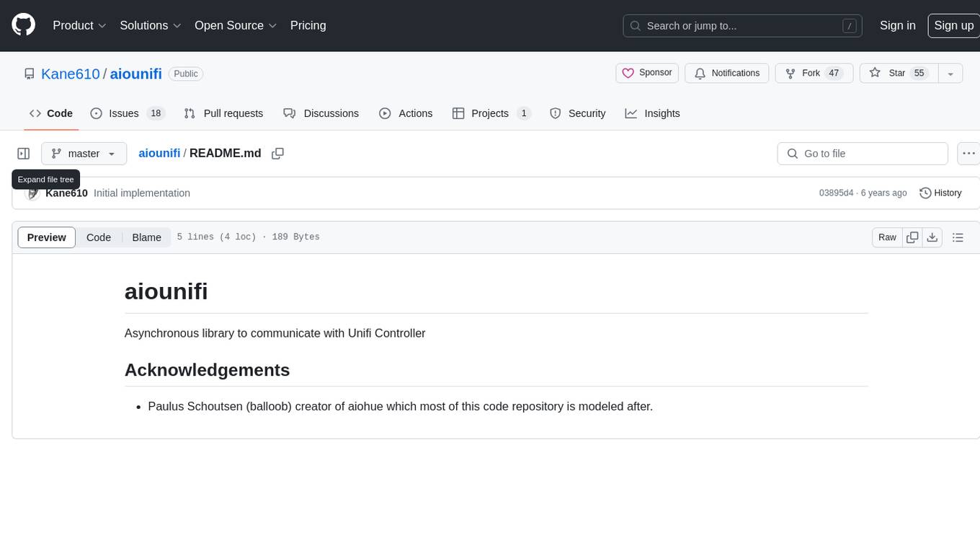Expand the Open Source menu
The height and width of the screenshot is (551, 980).
click(x=236, y=25)
